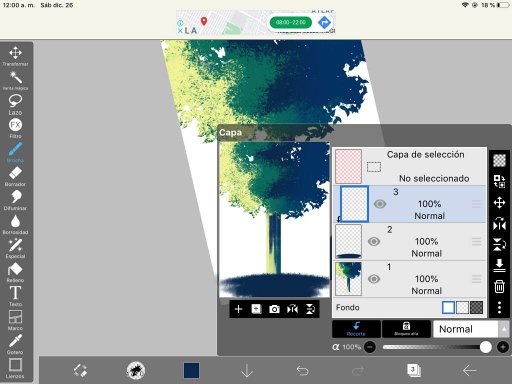Image resolution: width=512 pixels, height=384 pixels.
Task: Toggle visibility of layer 1
Action: pos(374,279)
